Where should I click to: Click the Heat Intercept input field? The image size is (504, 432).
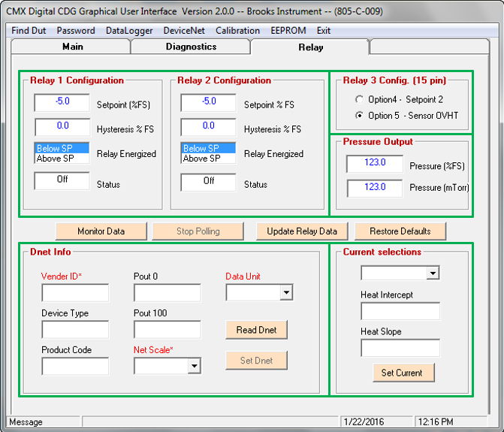coord(400,311)
